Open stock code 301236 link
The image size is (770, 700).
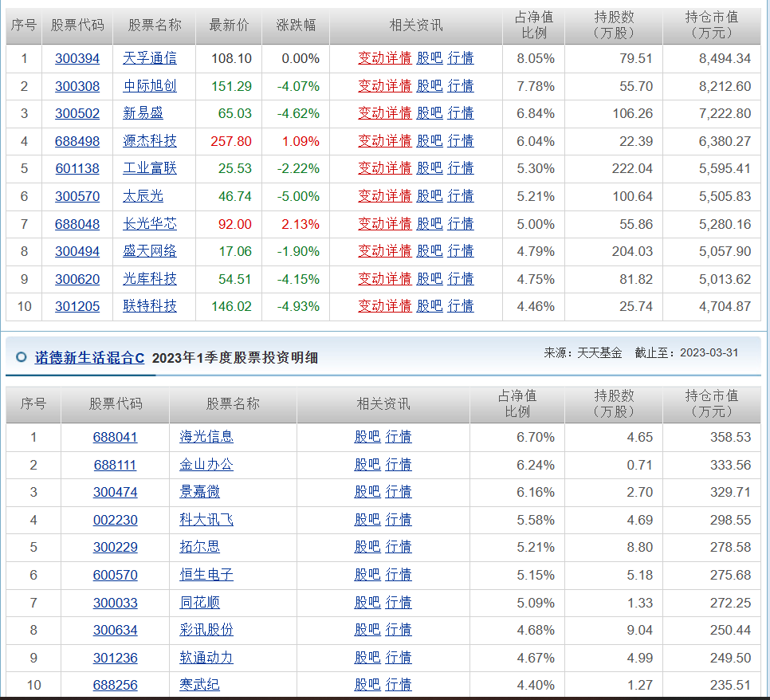tap(115, 659)
